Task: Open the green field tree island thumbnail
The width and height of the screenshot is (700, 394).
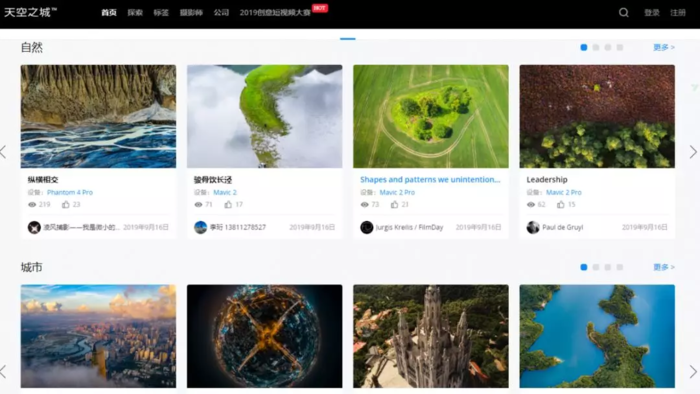Action: (431, 116)
